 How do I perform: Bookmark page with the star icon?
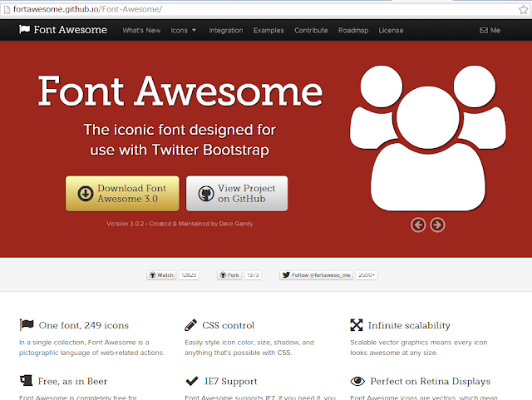point(524,9)
